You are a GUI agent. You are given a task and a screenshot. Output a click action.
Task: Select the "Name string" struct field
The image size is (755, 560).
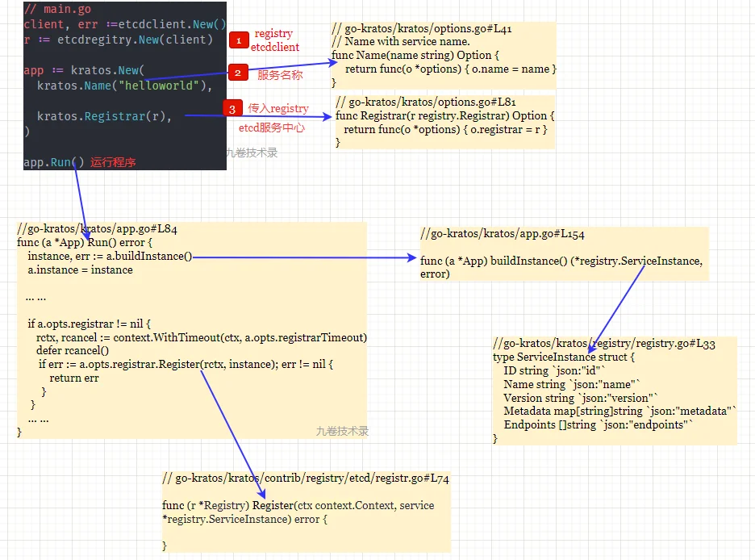point(572,384)
